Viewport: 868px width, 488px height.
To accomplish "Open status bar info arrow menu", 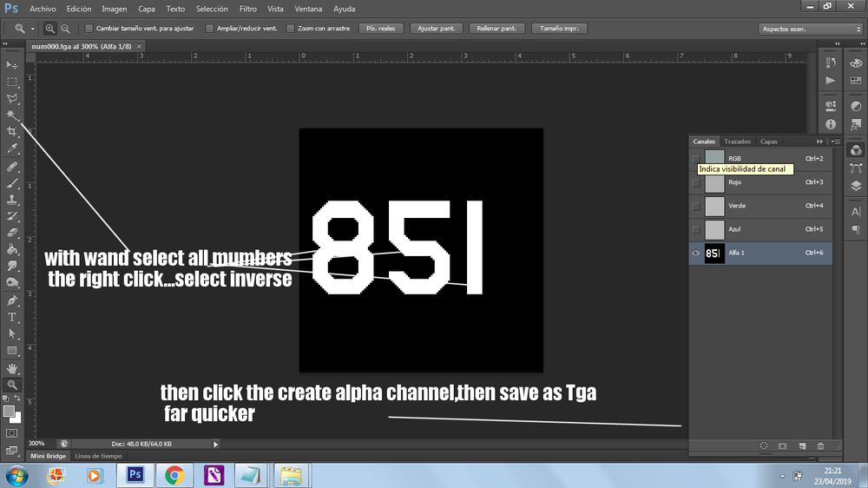I will pos(216,445).
